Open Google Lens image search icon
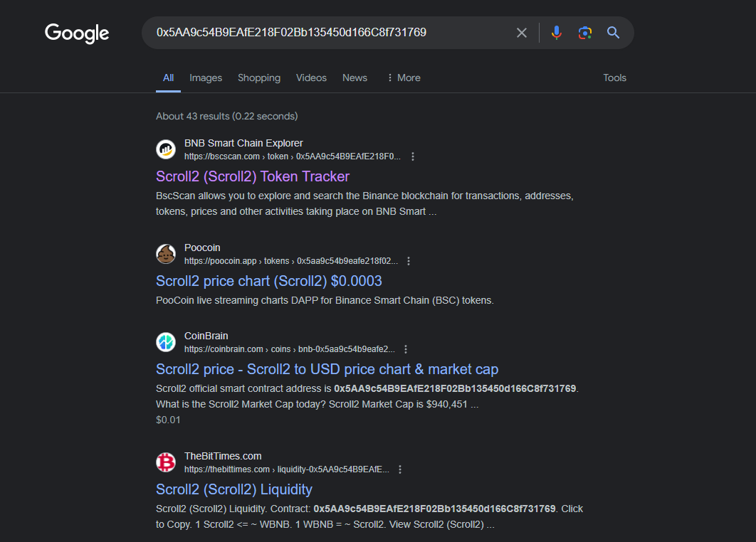 (585, 33)
